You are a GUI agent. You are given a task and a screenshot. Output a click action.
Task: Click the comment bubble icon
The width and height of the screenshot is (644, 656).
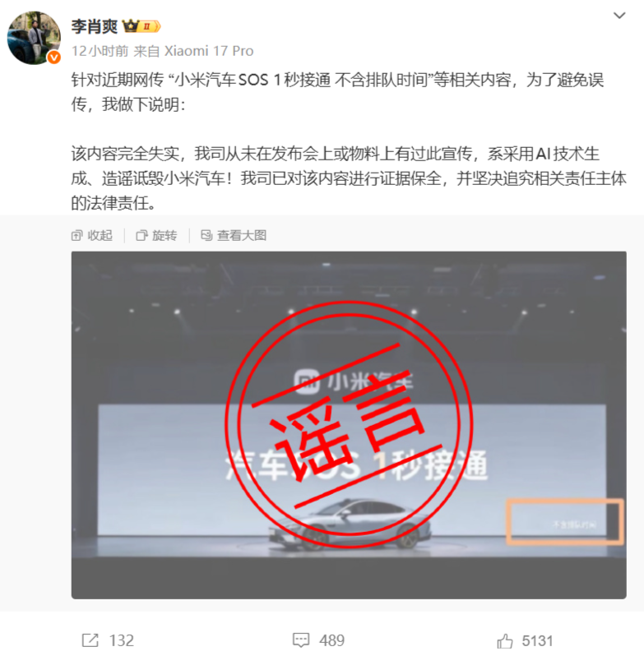(x=301, y=640)
